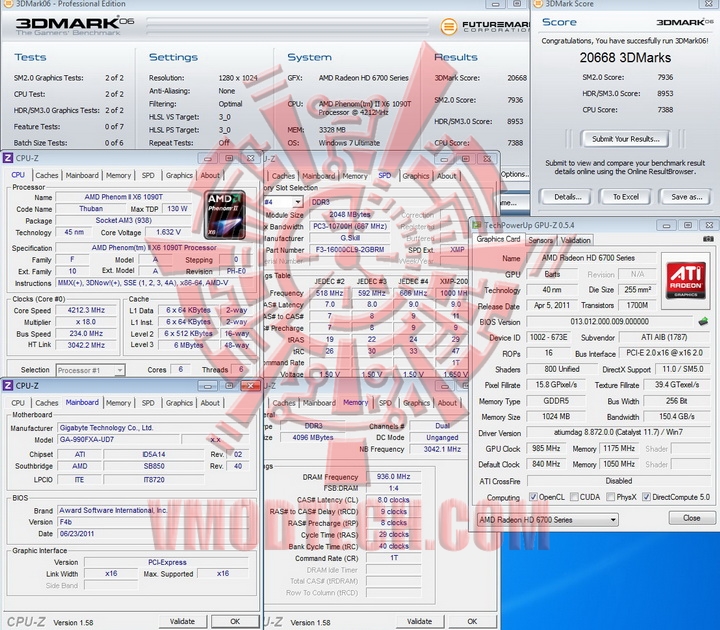This screenshot has height=630, width=720.
Task: Click the Settings heading in 3DMark06
Action: click(x=173, y=57)
